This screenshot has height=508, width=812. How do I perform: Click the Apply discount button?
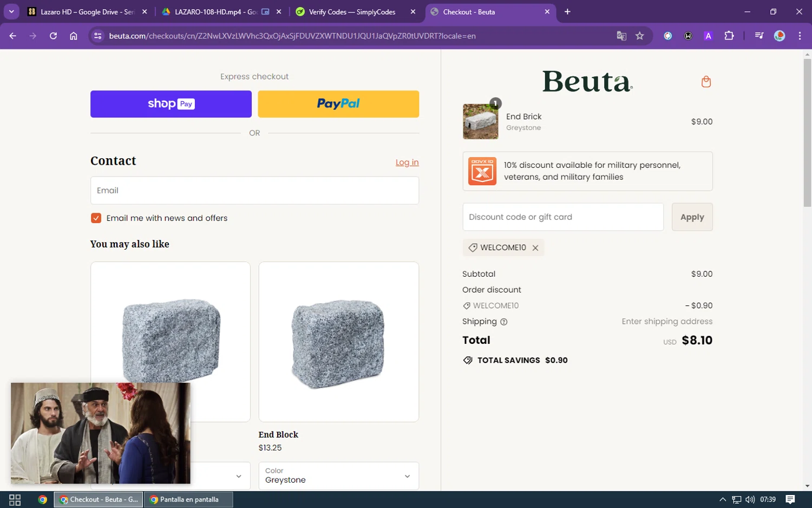(x=692, y=217)
